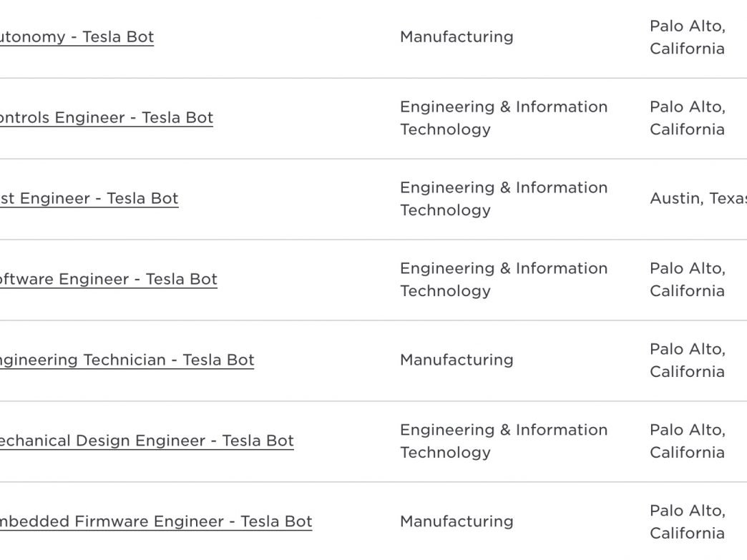The width and height of the screenshot is (747, 560).
Task: Open the Autonomy - Tesla Bot job link
Action: (x=77, y=37)
